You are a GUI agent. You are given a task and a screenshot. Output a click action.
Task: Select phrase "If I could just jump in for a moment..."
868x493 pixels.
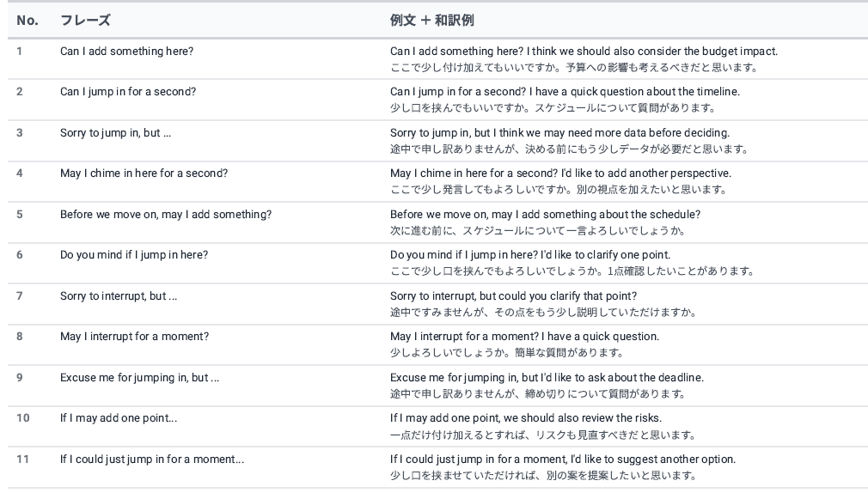152,460
